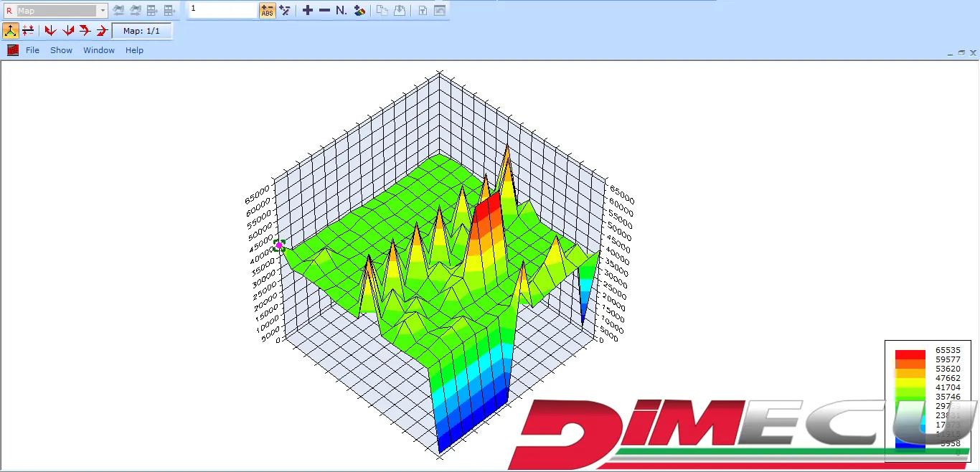Toggle the ABS absolute value mode
Image resolution: width=980 pixels, height=472 pixels.
268,11
